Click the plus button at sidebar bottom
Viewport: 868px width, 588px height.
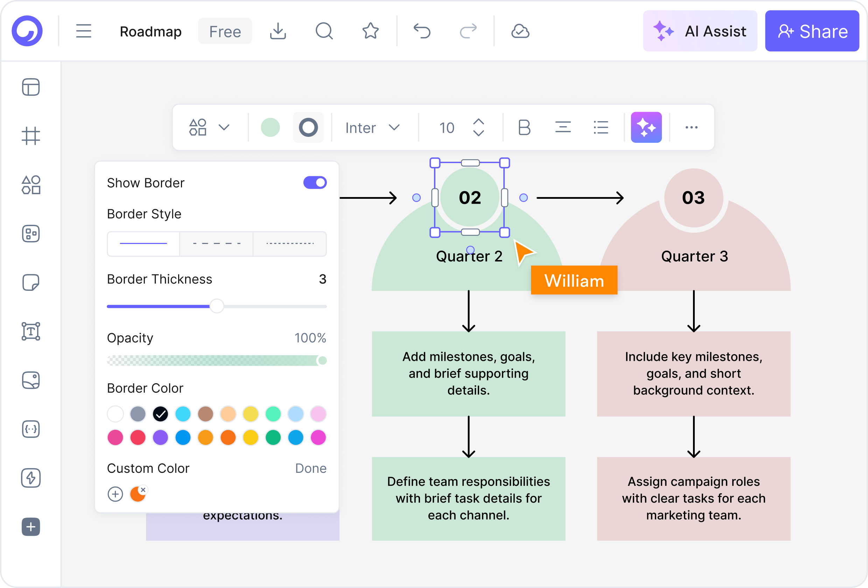pos(31,527)
